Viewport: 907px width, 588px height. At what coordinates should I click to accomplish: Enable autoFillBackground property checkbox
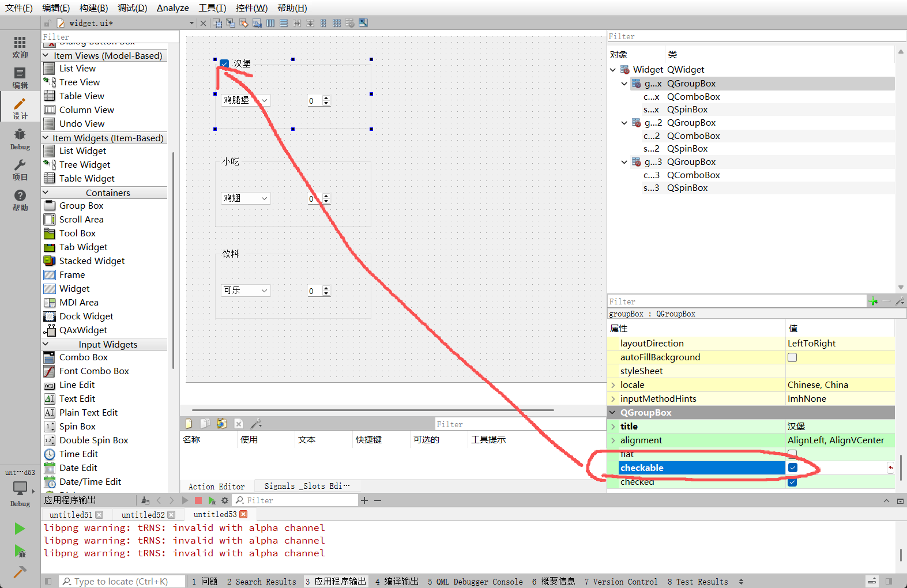pos(792,357)
